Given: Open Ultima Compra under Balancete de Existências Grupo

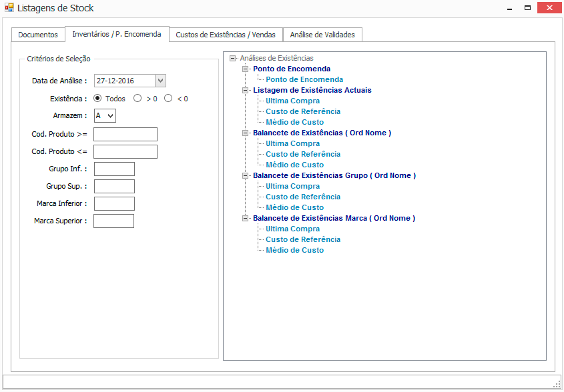Looking at the screenshot, I should coord(292,187).
